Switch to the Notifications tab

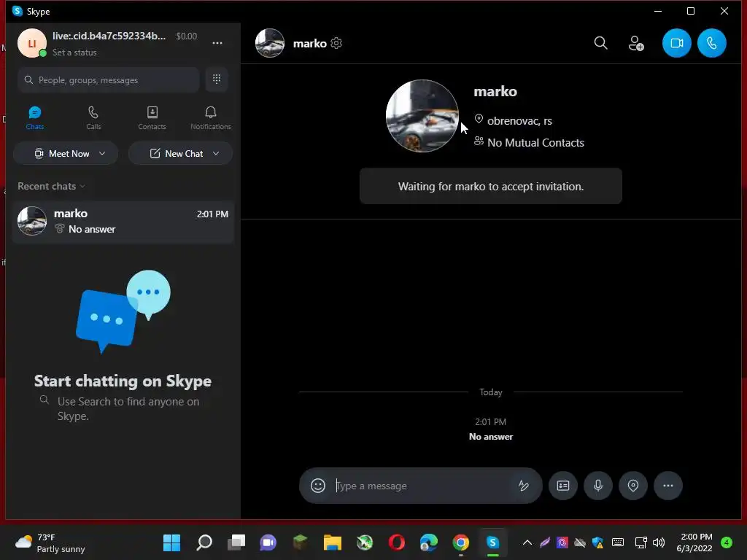(x=211, y=117)
